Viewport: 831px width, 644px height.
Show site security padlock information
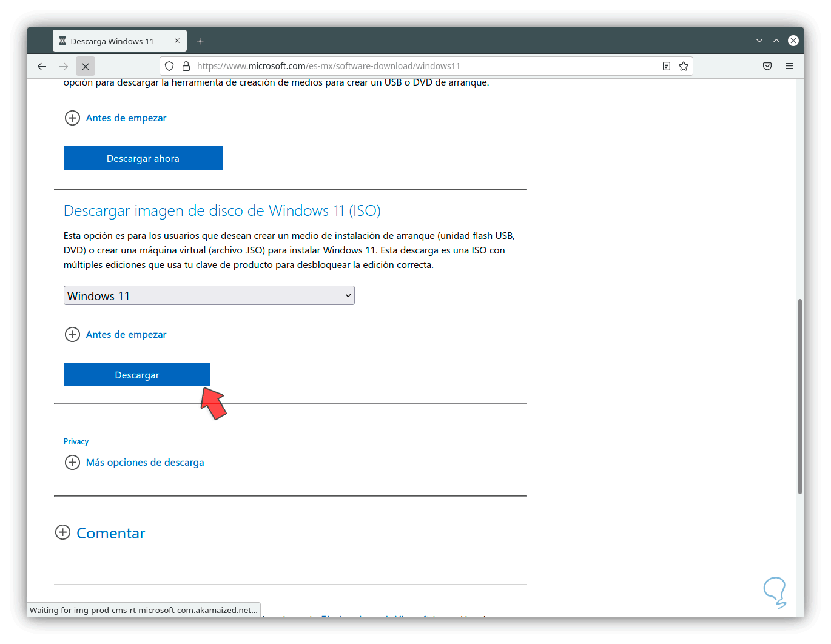[x=186, y=66]
